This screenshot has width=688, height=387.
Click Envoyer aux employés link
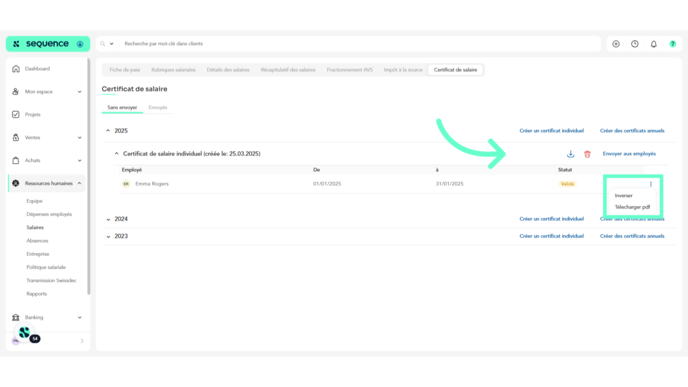pos(629,154)
